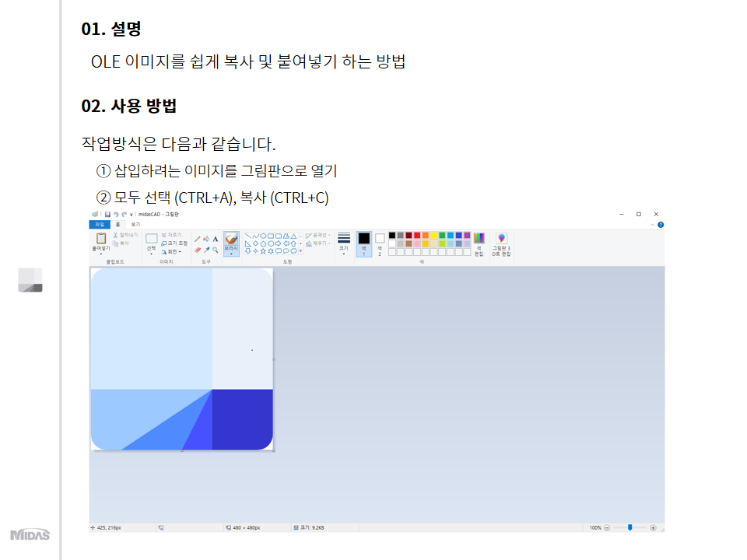Pick the right triangle shape
This screenshot has width=747, height=560.
point(247,243)
